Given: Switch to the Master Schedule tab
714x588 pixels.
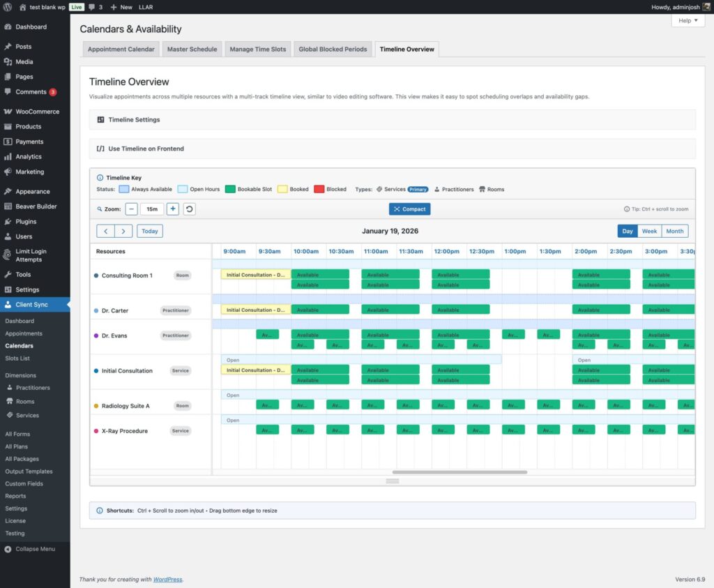Looking at the screenshot, I should point(192,50).
